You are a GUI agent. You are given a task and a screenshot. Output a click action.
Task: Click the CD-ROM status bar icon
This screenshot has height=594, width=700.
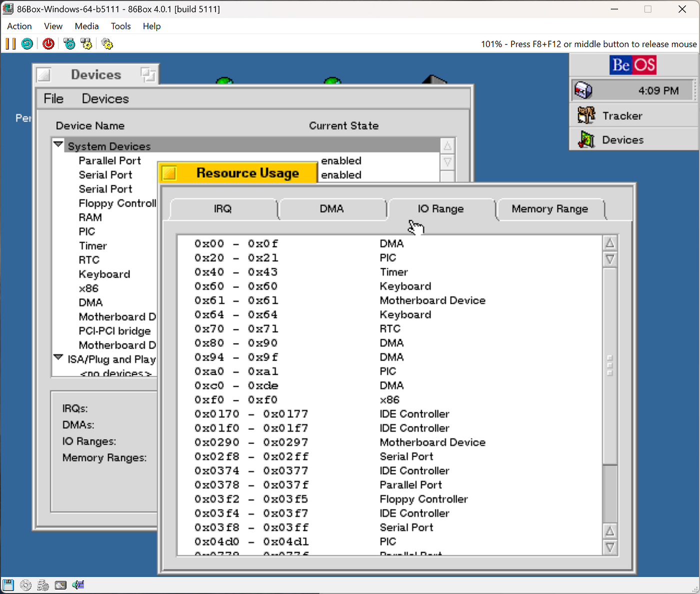25,584
